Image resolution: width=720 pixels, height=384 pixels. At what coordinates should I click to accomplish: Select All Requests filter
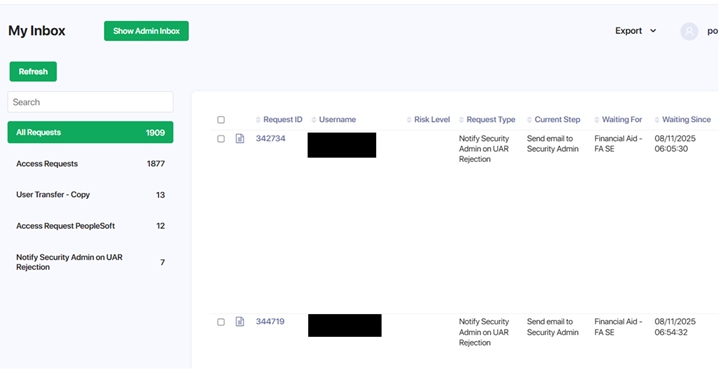click(x=90, y=132)
